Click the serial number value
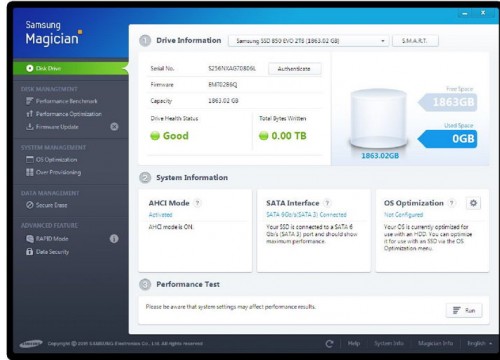The width and height of the screenshot is (500, 360). [232, 68]
